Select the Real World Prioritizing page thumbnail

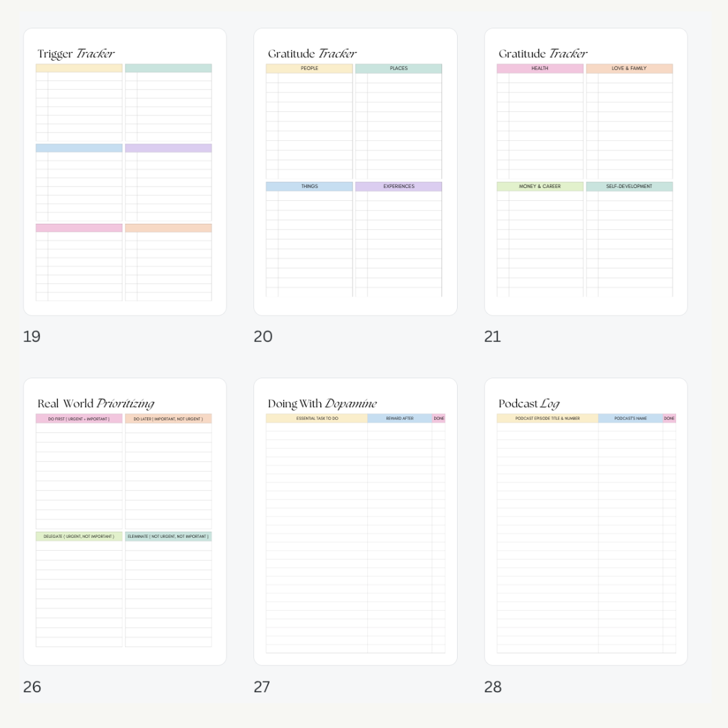pos(125,521)
